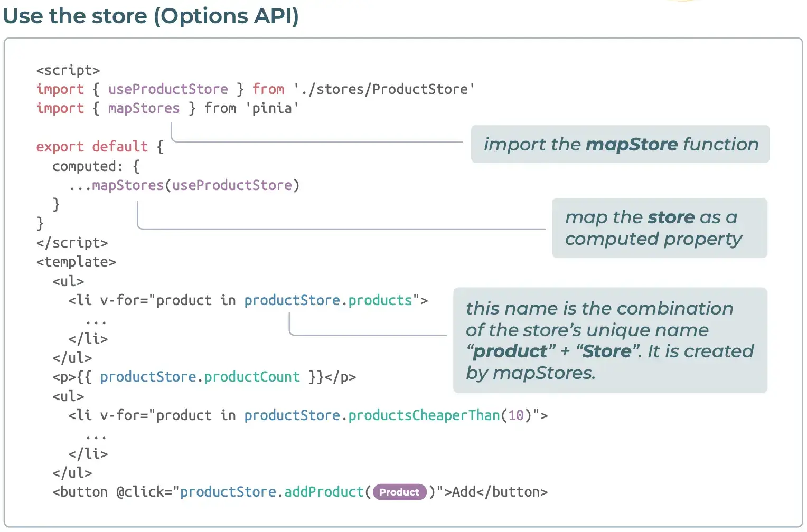Viewport: 807px width, 532px height.
Task: Click the callout explaining the store's unique name
Action: [609, 340]
